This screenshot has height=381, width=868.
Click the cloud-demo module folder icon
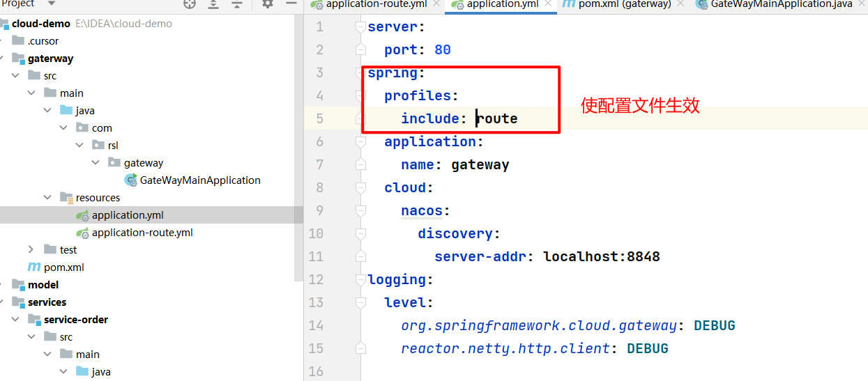(x=3, y=24)
